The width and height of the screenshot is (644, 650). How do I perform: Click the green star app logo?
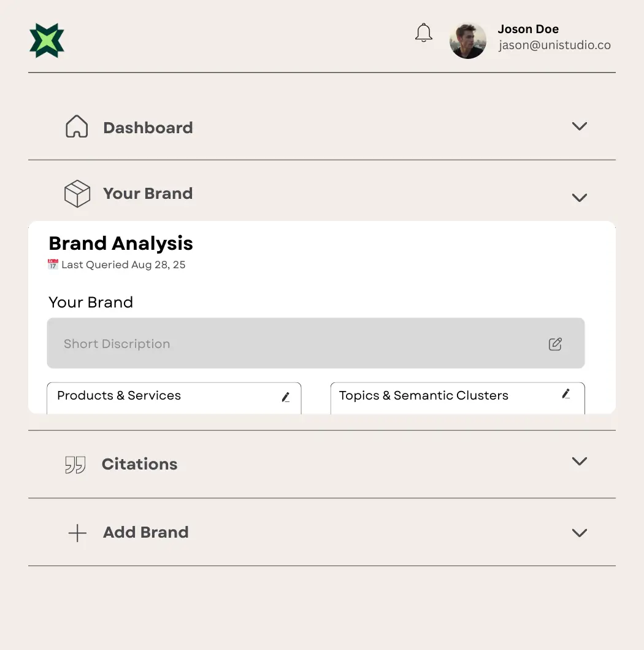(x=47, y=41)
